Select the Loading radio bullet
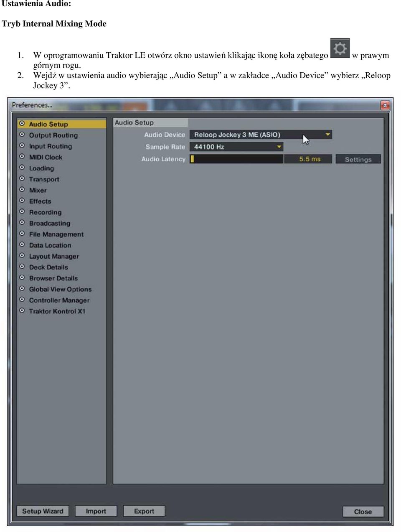Viewport: 401px width, 532px height. click(22, 168)
